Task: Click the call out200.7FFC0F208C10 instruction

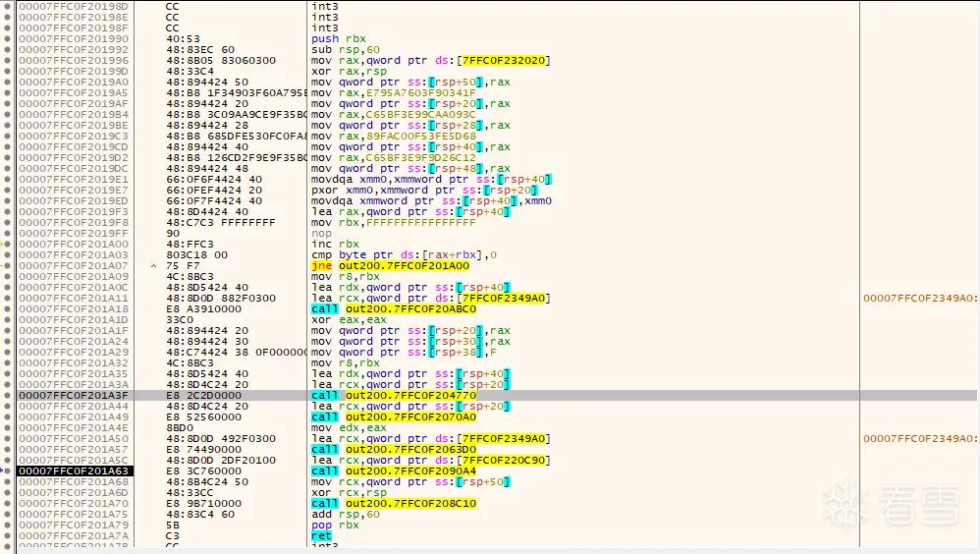Action: [x=394, y=503]
